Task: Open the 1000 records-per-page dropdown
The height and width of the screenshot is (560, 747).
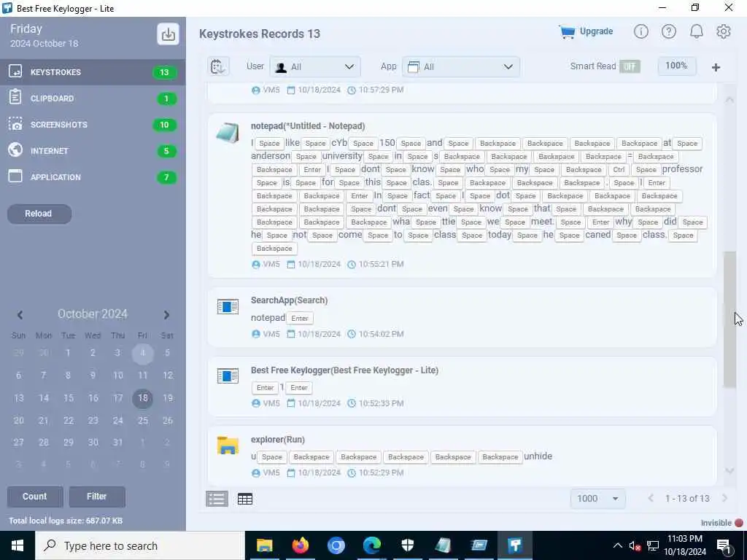Action: pyautogui.click(x=597, y=499)
